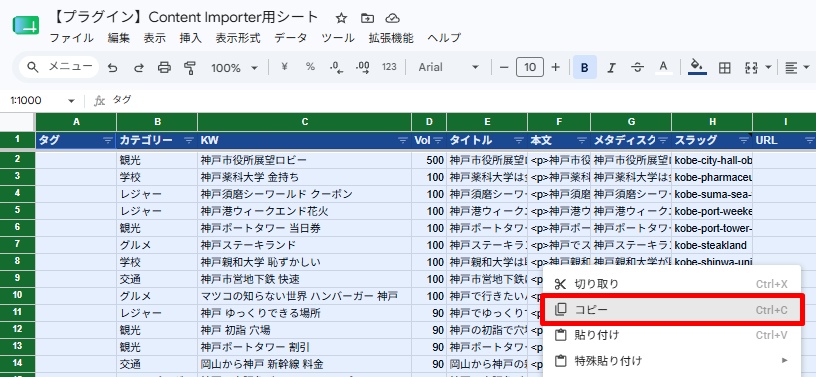Image resolution: width=816 pixels, height=377 pixels.
Task: Open the ヘルプ menu
Action: coord(444,38)
